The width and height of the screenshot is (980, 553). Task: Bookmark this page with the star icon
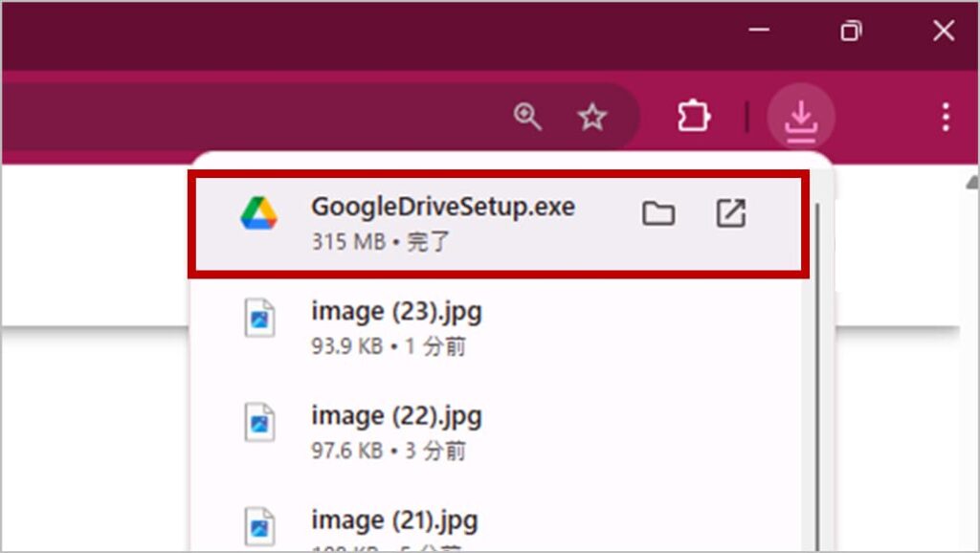tap(592, 118)
